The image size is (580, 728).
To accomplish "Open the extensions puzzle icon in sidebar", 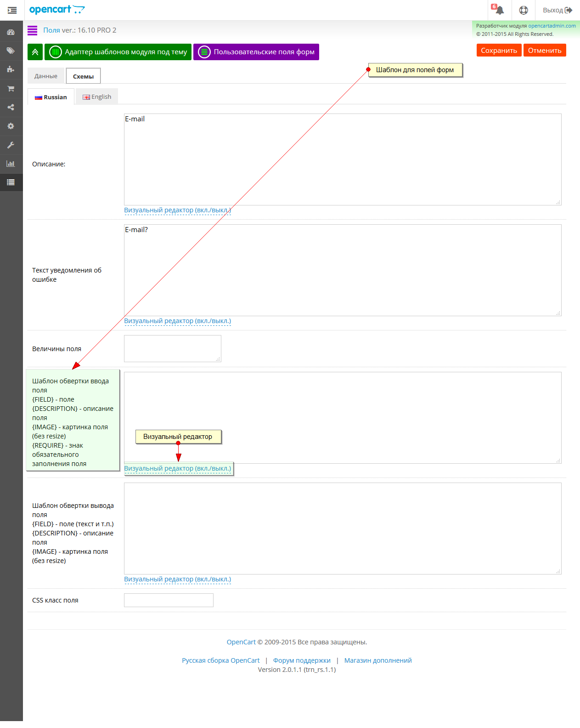I will (x=11, y=69).
